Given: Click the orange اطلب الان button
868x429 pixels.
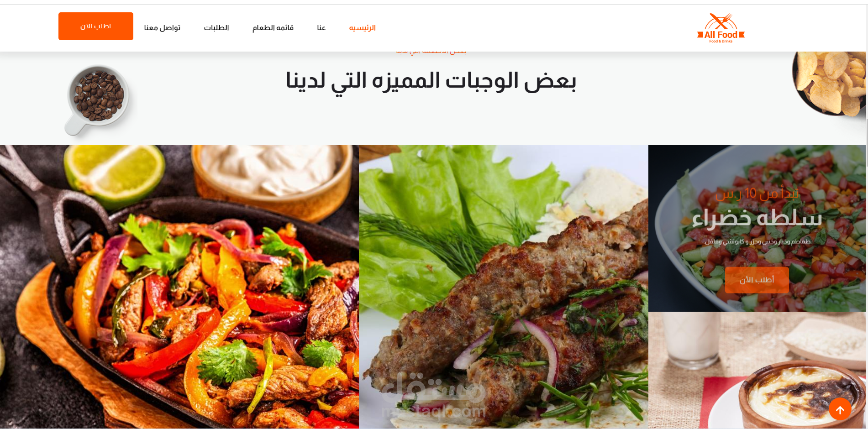Looking at the screenshot, I should click(96, 26).
